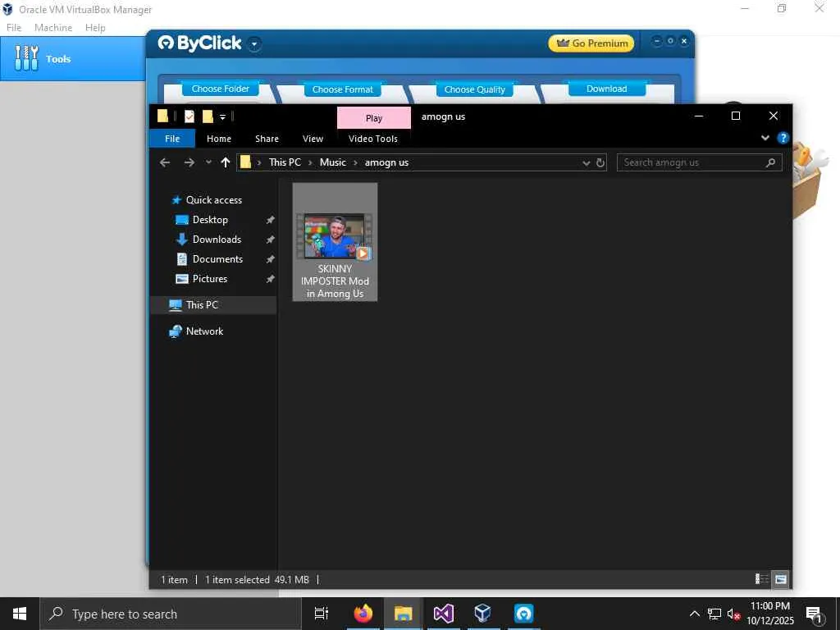Open the Windows Start menu
The height and width of the screenshot is (630, 840).
(x=20, y=614)
